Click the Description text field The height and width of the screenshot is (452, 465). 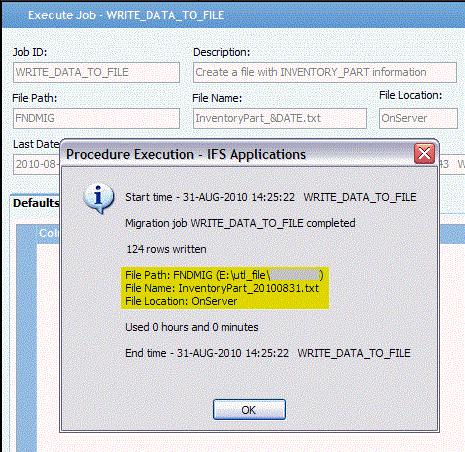325,72
